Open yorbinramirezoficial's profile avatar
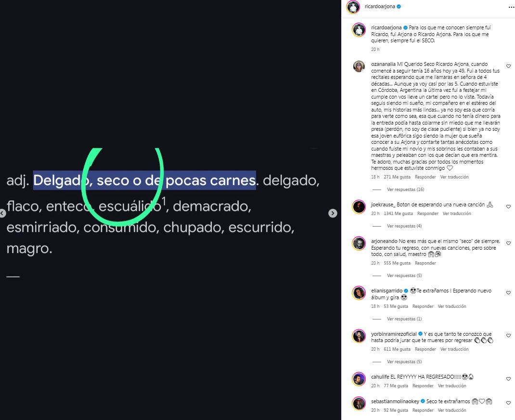 point(359,336)
